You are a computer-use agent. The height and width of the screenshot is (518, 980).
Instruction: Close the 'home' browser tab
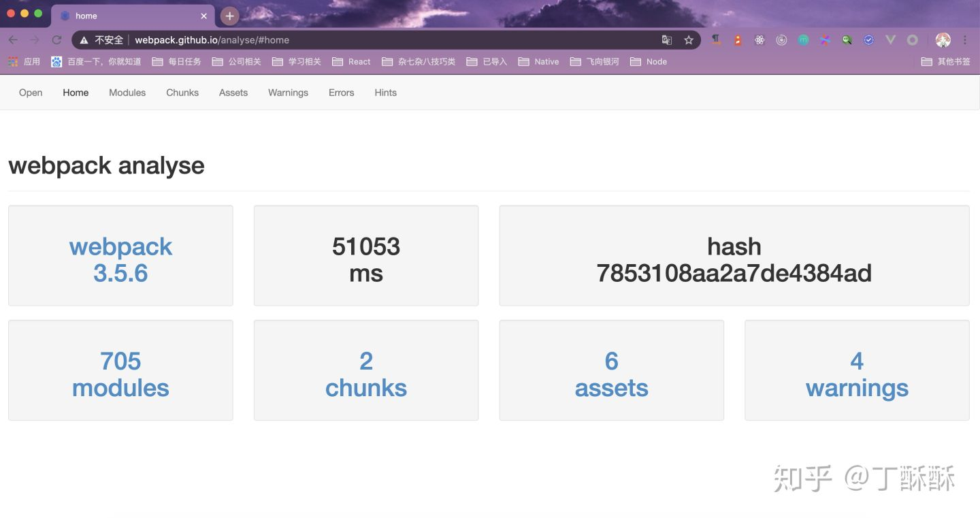pos(203,16)
